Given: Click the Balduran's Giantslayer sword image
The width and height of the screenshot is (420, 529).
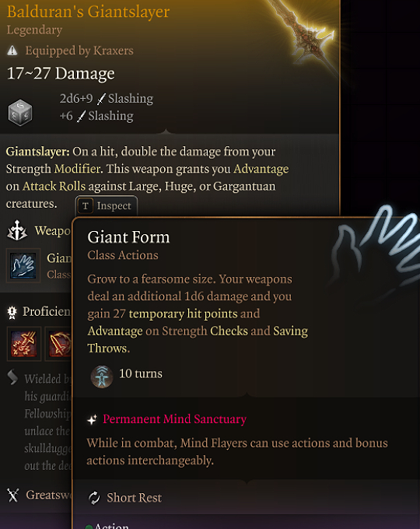Looking at the screenshot, I should (x=305, y=32).
